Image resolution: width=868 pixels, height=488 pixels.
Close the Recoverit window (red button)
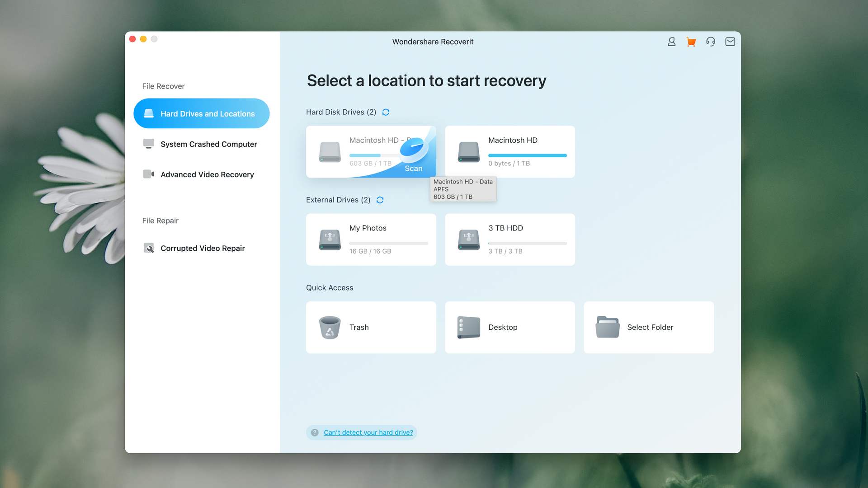(132, 39)
